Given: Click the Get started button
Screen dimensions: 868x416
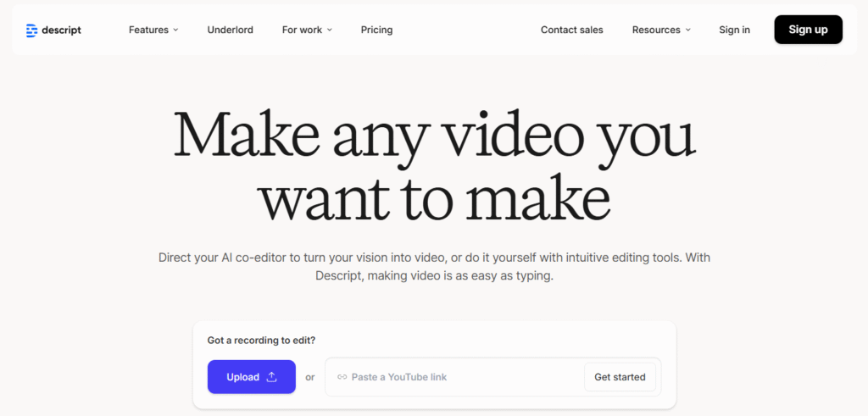Looking at the screenshot, I should 620,377.
